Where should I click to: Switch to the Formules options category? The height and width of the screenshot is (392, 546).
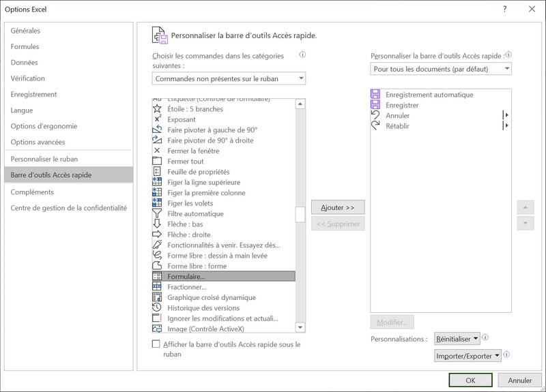(x=25, y=46)
